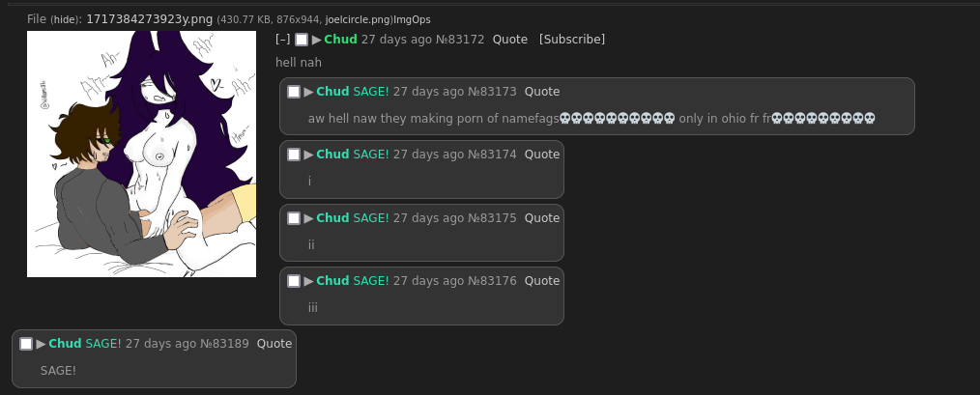Image resolution: width=980 pixels, height=395 pixels.
Task: Open the ImgOps link
Action: tap(410, 19)
